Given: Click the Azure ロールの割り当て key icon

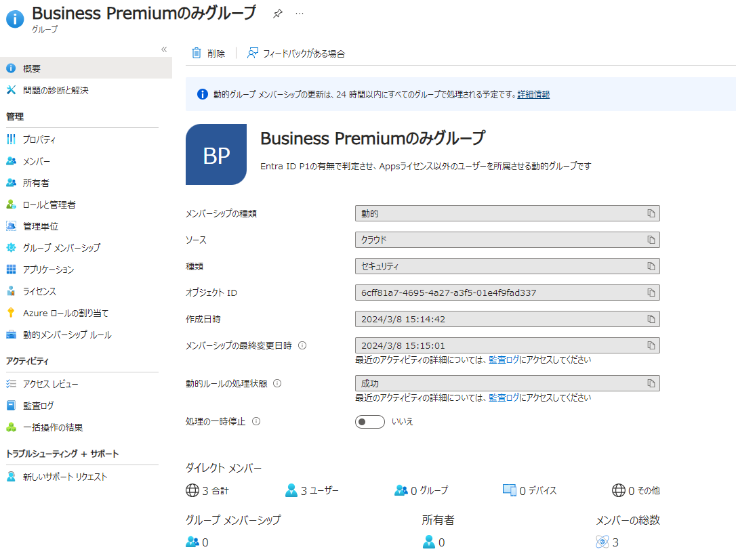Looking at the screenshot, I should point(12,313).
